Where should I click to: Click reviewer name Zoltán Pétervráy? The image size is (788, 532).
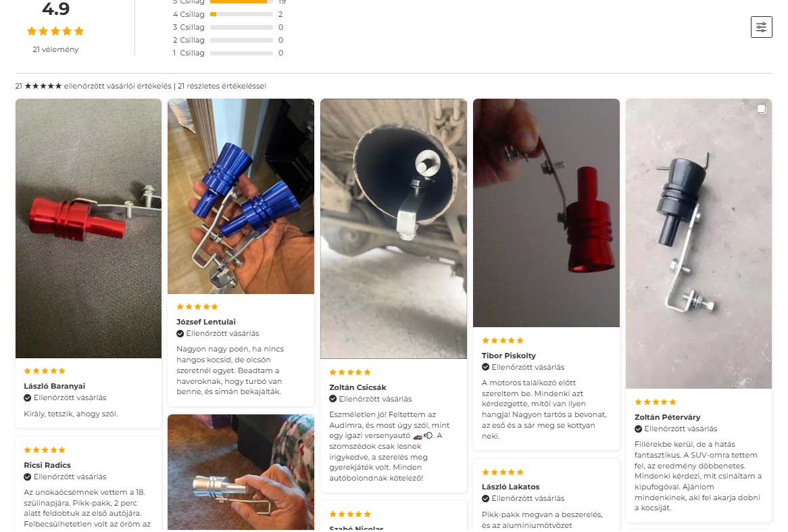click(667, 417)
